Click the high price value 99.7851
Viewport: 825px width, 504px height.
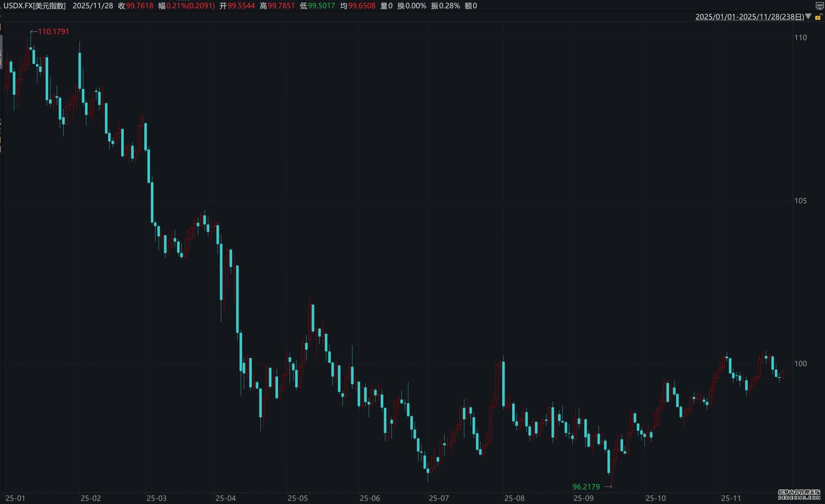(281, 6)
